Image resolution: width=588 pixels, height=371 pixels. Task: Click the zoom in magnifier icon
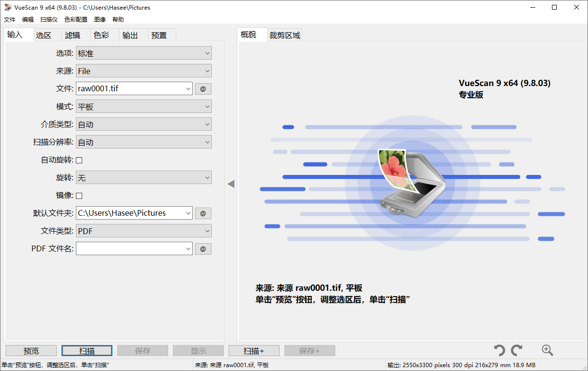coord(547,350)
